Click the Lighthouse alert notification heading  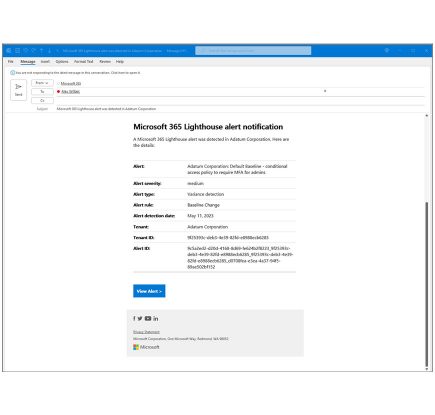[x=208, y=127]
